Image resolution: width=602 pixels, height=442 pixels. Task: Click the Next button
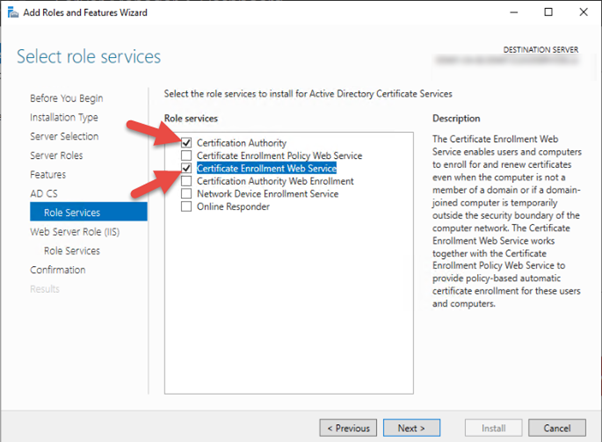coord(412,428)
